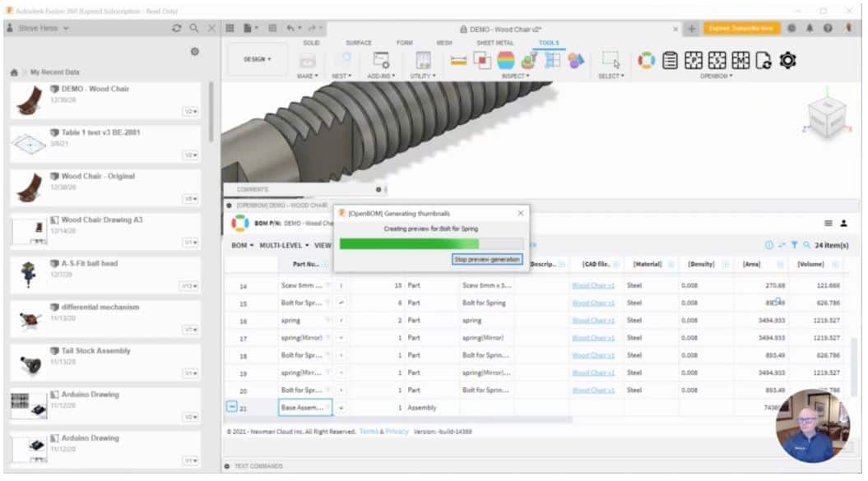This screenshot has width=868, height=481.
Task: Expand the Inspect dropdown
Action: pos(515,76)
